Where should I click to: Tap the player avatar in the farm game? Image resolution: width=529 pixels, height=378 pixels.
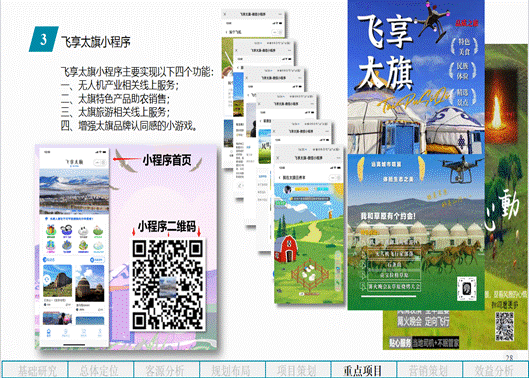(x=288, y=189)
